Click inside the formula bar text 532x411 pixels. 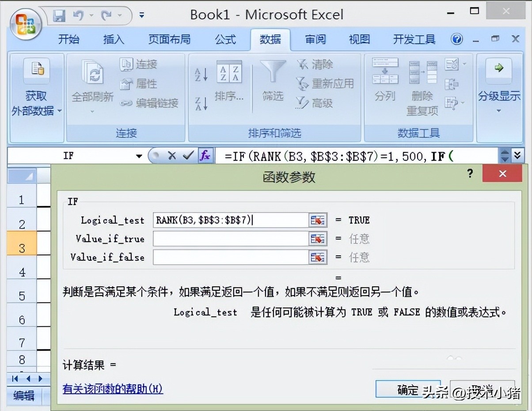(357, 156)
